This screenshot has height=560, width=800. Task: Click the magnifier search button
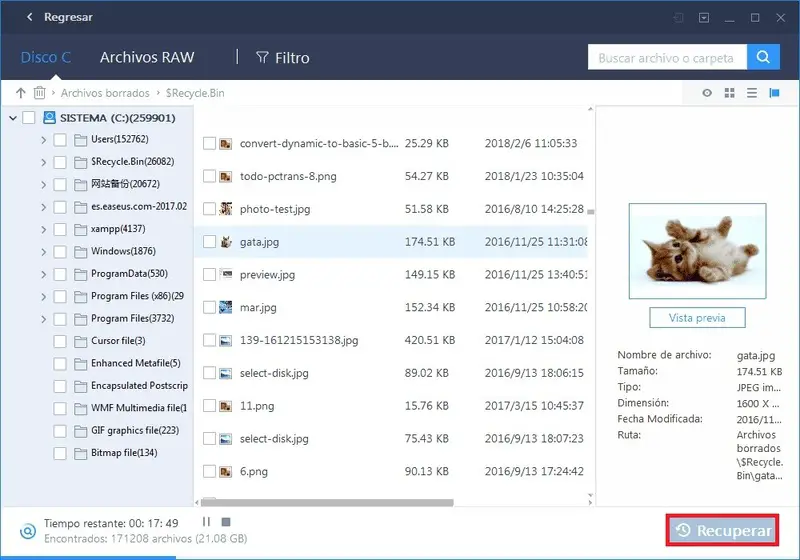763,57
